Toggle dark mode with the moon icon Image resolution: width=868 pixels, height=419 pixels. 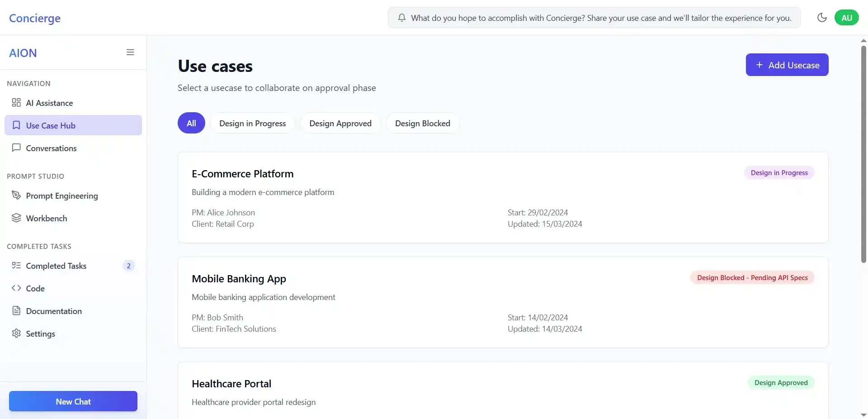(822, 18)
